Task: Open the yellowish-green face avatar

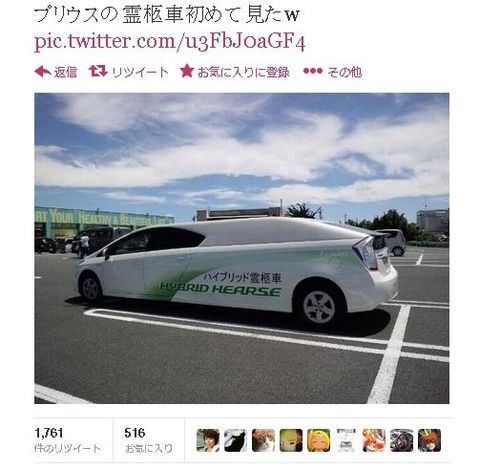Action: [x=291, y=440]
